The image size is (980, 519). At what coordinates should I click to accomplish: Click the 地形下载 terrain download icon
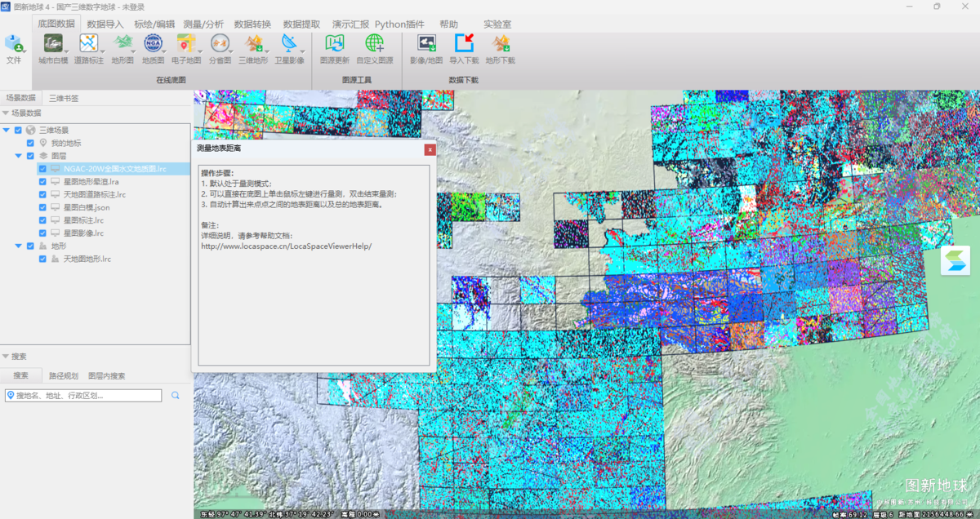pyautogui.click(x=500, y=44)
